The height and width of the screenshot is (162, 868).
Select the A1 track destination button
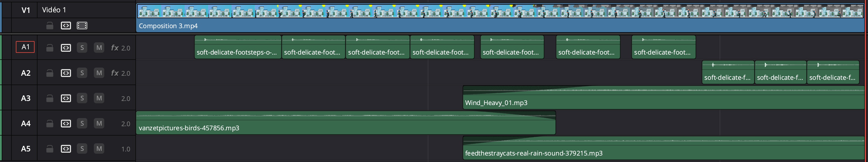click(x=25, y=47)
